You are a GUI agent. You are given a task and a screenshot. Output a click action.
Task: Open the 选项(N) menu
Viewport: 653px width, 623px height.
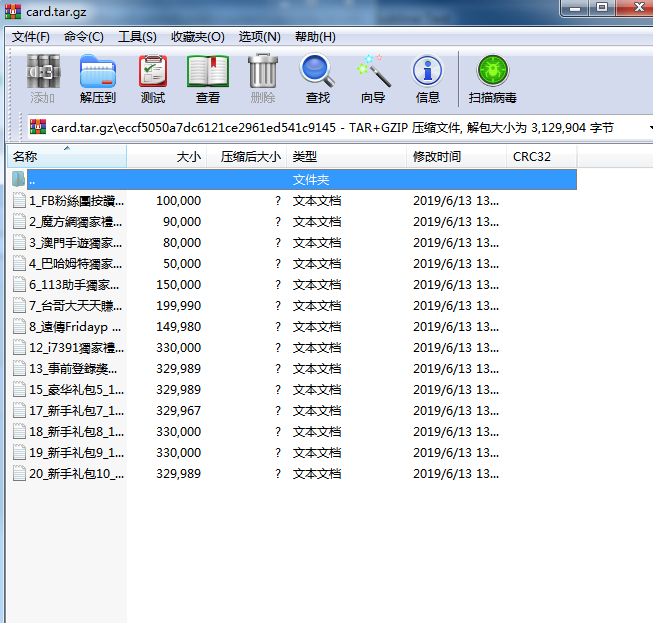tap(259, 37)
